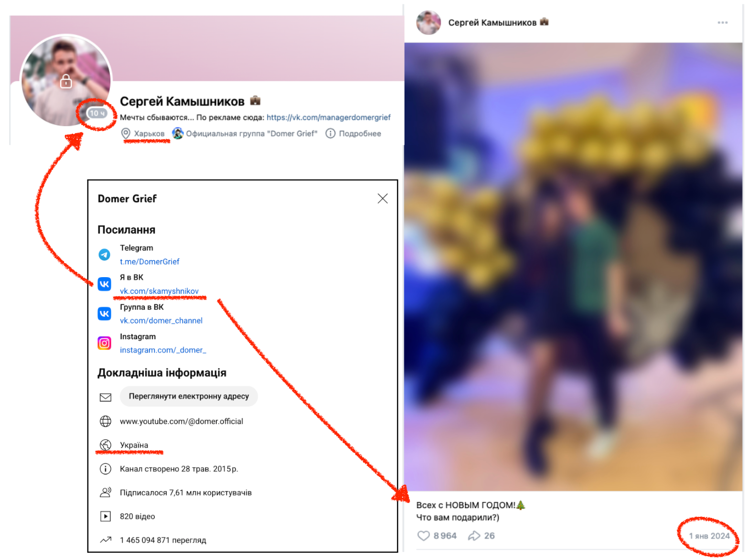
Task: Click the Telegram icon in links list
Action: 104,255
